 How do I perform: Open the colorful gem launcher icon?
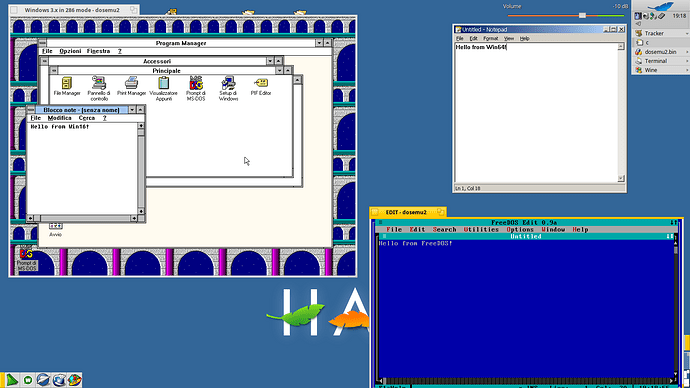tap(75, 380)
